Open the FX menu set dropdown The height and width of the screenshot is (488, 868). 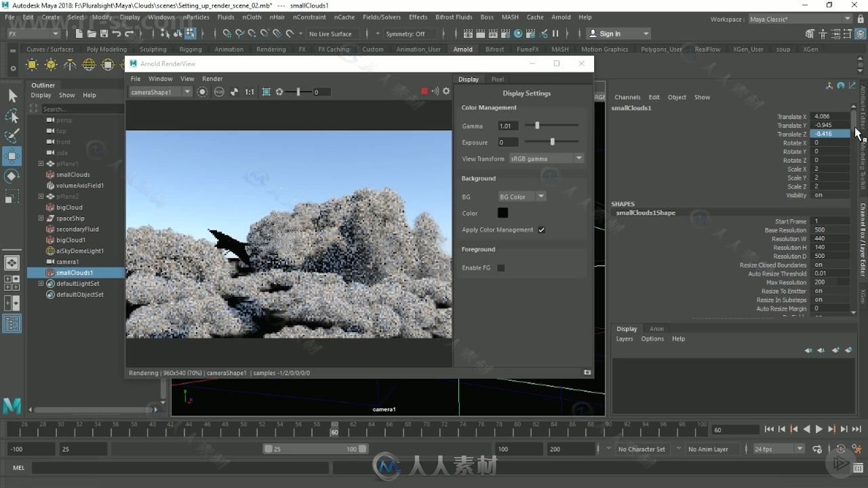(33, 34)
